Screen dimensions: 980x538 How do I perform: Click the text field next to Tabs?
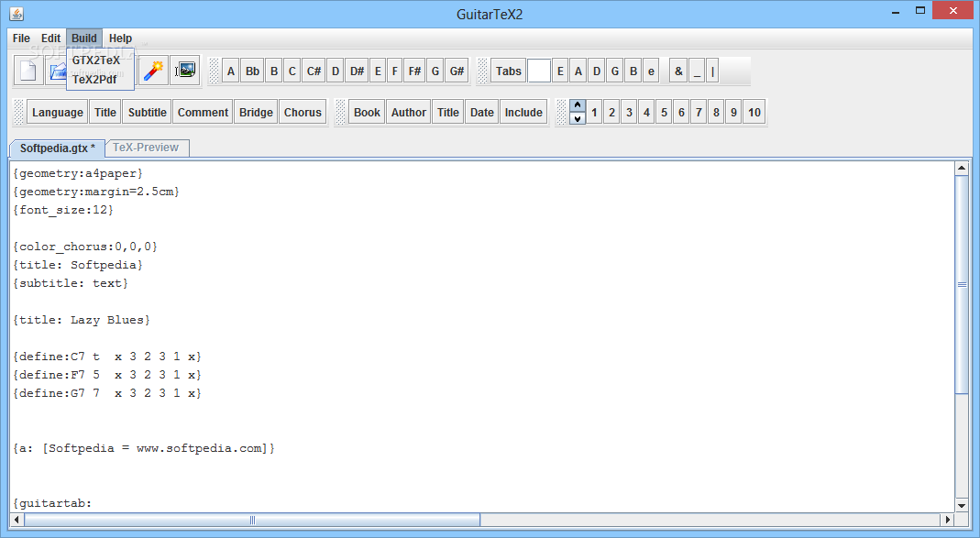539,71
